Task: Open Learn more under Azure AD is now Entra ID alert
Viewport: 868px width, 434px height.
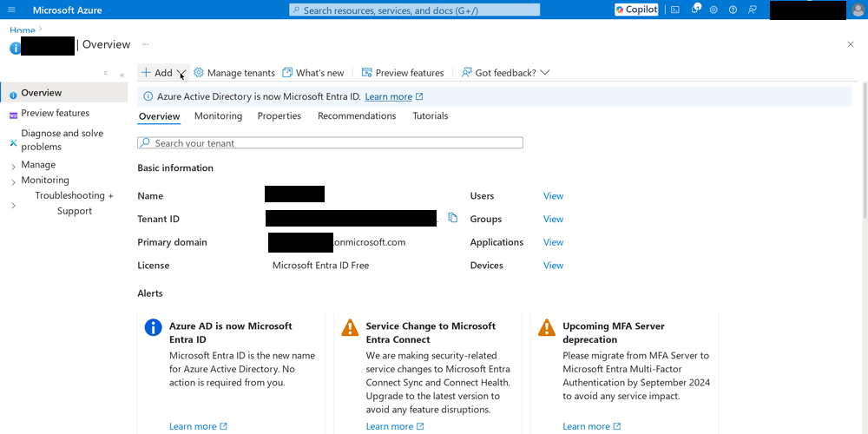Action: (198, 426)
